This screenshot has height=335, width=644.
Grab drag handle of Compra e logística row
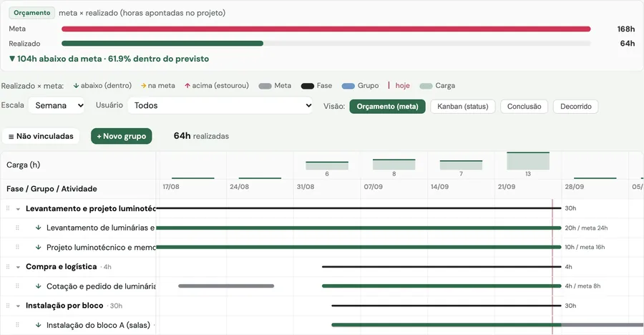[x=8, y=267]
